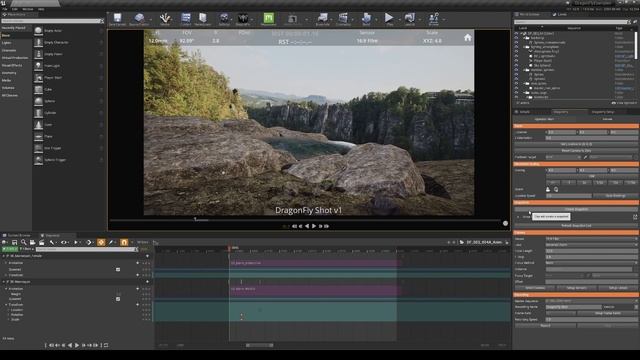Click the Sequencer save icon
Image resolution: width=640 pixels, height=360 pixels.
[14, 242]
